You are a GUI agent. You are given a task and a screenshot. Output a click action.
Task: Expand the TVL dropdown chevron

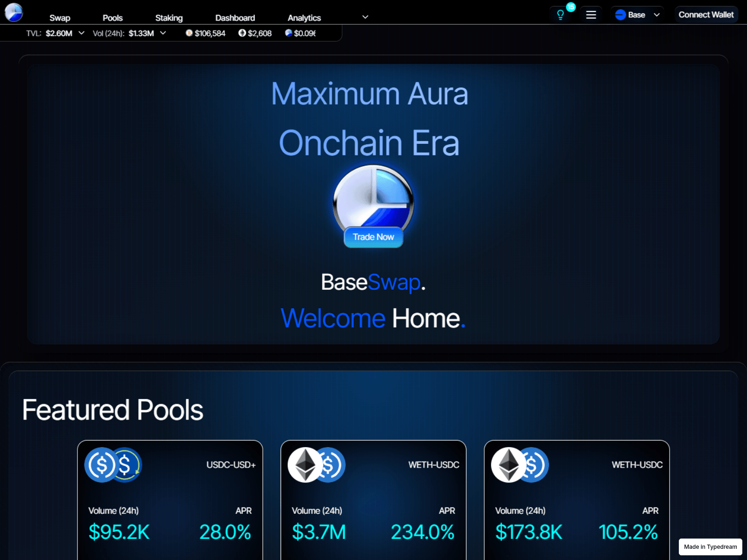click(82, 33)
